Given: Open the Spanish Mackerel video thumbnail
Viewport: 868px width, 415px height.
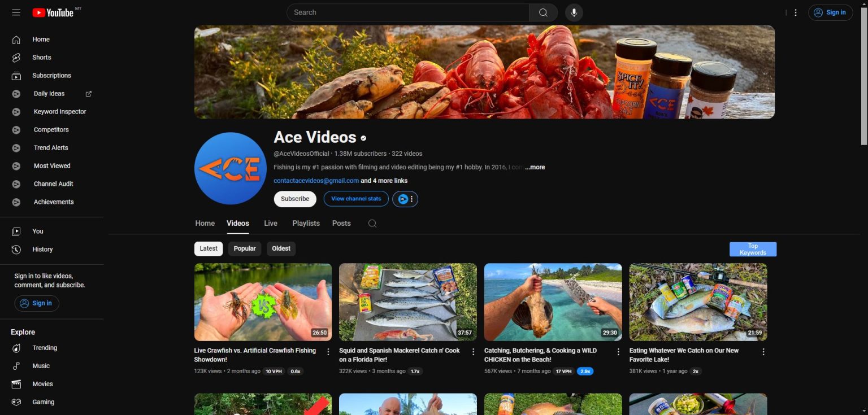Looking at the screenshot, I should coord(407,302).
